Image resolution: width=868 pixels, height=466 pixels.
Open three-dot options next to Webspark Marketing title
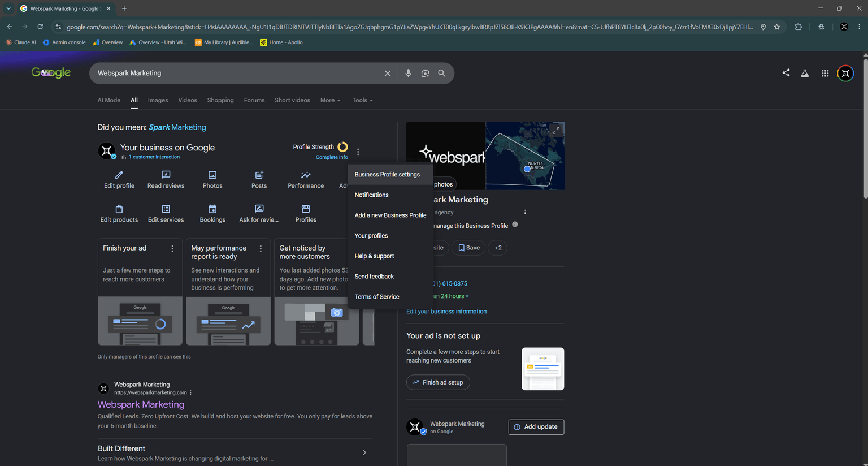pos(525,212)
